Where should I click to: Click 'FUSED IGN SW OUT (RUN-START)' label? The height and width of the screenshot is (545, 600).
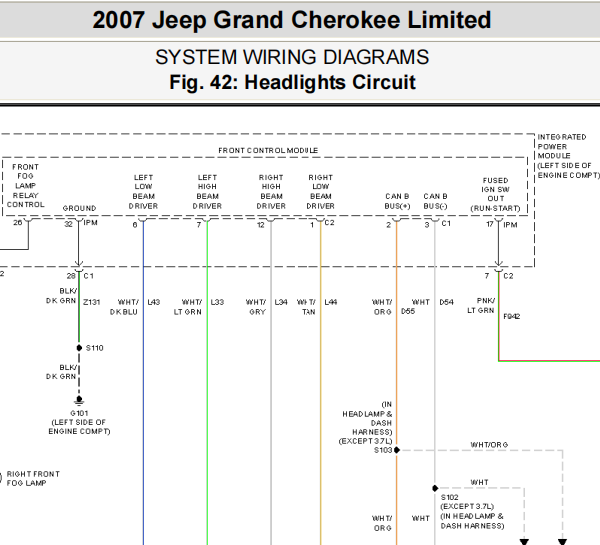click(496, 194)
